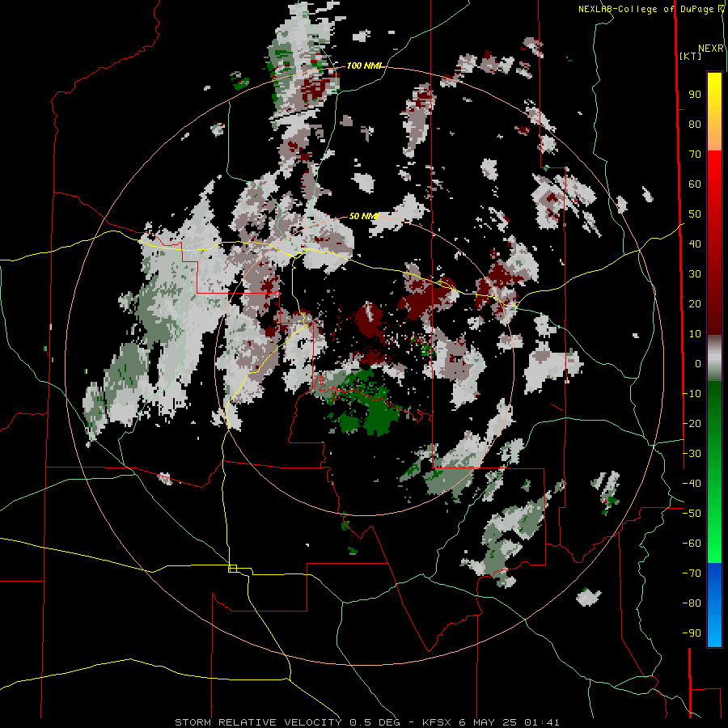Click the -60 value on the velocity scale
The width and height of the screenshot is (728, 728).
[692, 544]
